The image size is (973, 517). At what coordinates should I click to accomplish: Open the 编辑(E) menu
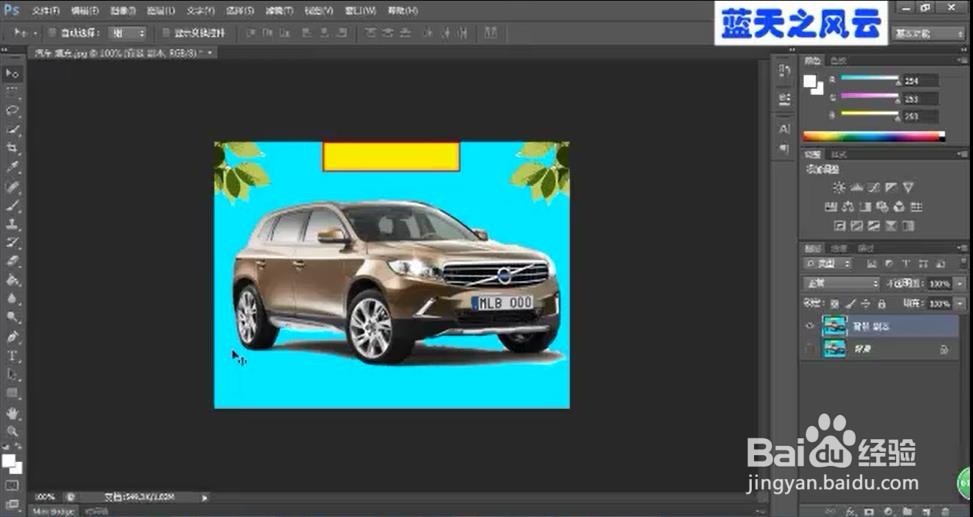click(85, 11)
